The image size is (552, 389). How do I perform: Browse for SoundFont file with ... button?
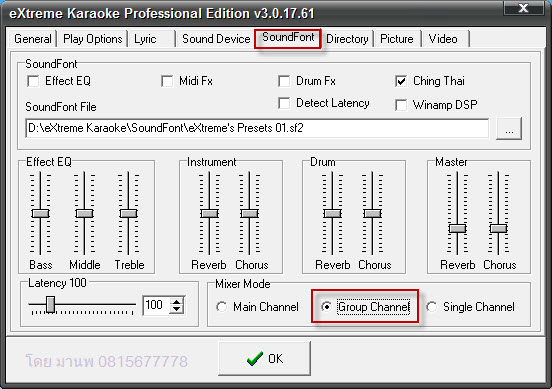[x=509, y=129]
